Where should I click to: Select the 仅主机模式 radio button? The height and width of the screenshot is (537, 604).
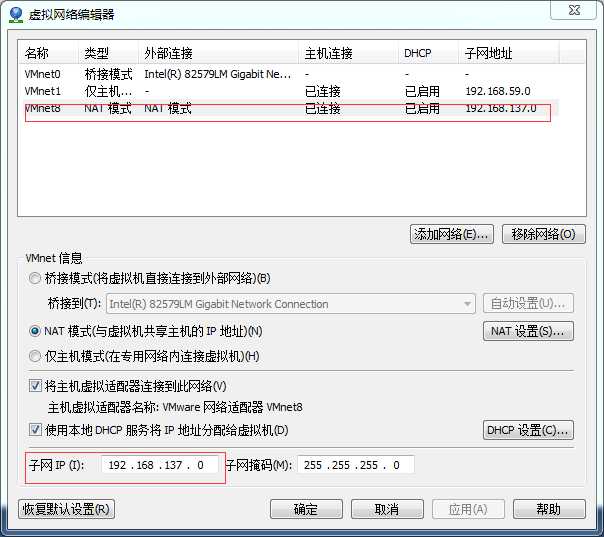coord(35,356)
